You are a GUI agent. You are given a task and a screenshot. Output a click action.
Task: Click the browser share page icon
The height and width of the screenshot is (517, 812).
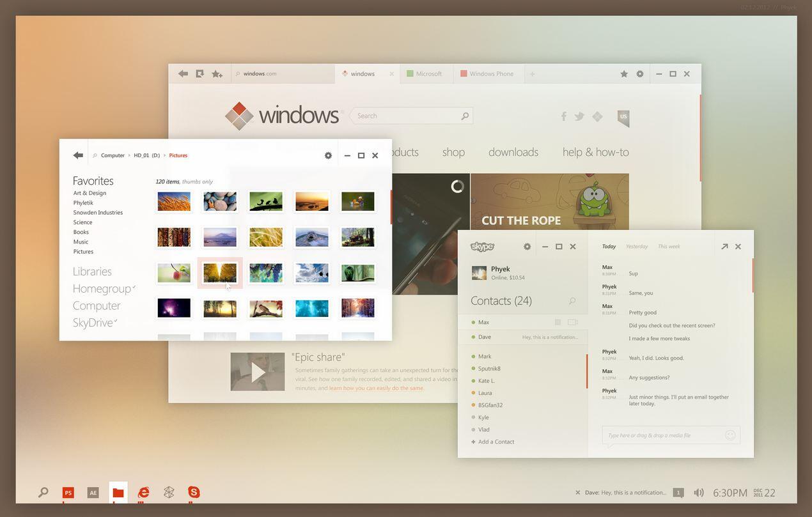pyautogui.click(x=199, y=73)
